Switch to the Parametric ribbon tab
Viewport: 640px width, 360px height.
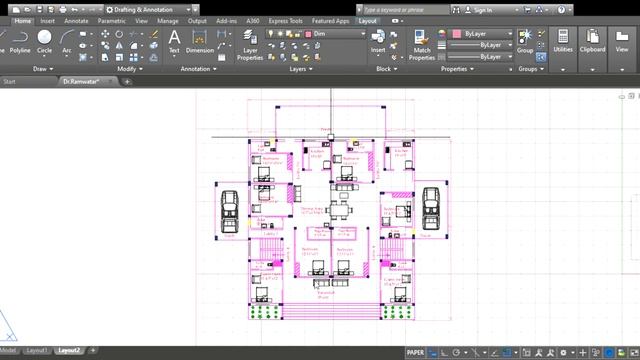(111, 21)
